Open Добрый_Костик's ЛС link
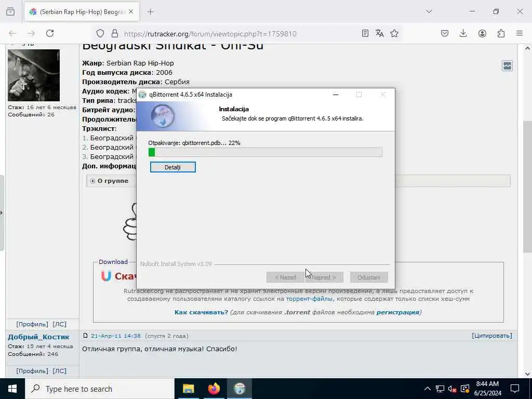The image size is (532, 399). pos(59,371)
